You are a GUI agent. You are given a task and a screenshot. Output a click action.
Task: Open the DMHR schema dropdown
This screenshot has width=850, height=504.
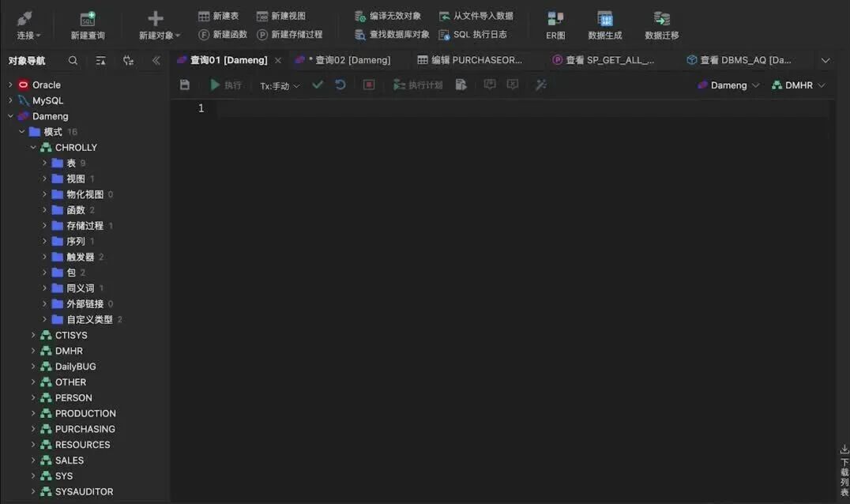pos(799,85)
